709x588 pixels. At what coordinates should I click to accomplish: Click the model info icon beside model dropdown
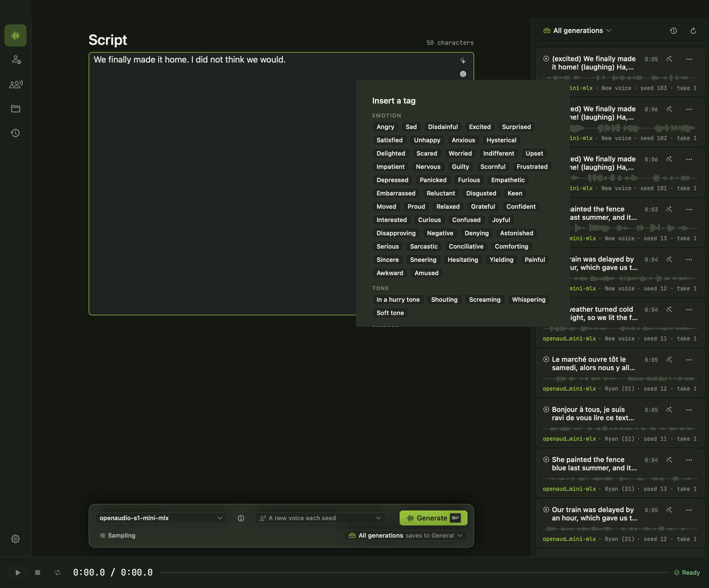click(x=241, y=518)
